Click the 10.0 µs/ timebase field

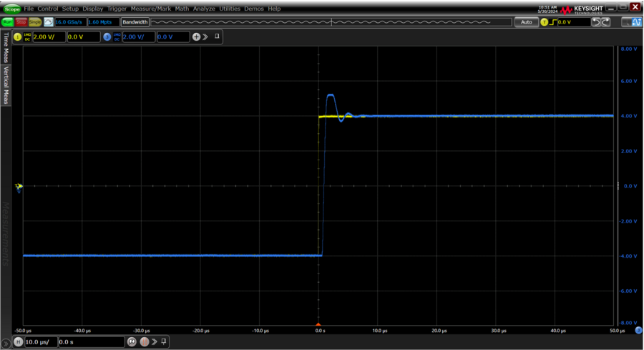click(x=40, y=341)
